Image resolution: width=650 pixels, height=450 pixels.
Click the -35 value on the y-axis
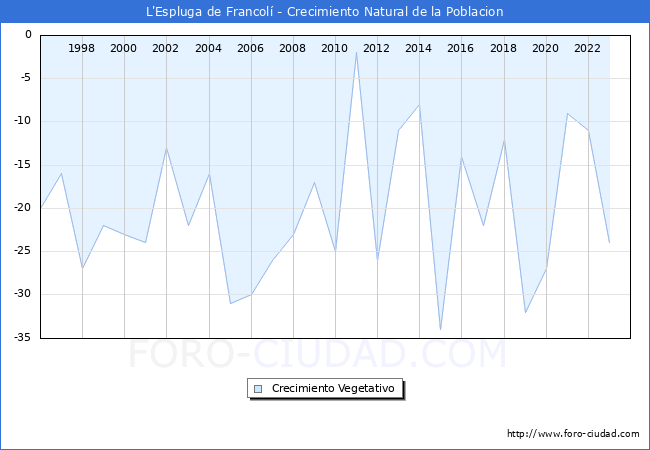point(23,338)
